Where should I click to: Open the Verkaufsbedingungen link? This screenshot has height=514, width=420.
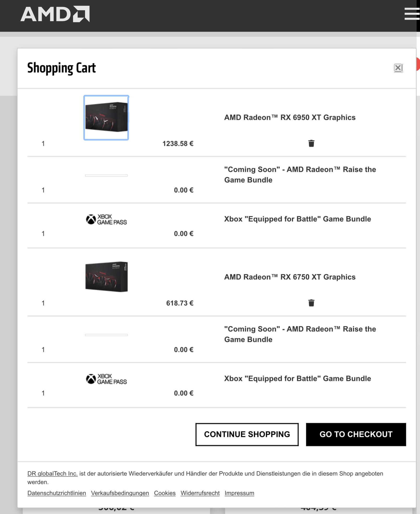[x=120, y=493]
